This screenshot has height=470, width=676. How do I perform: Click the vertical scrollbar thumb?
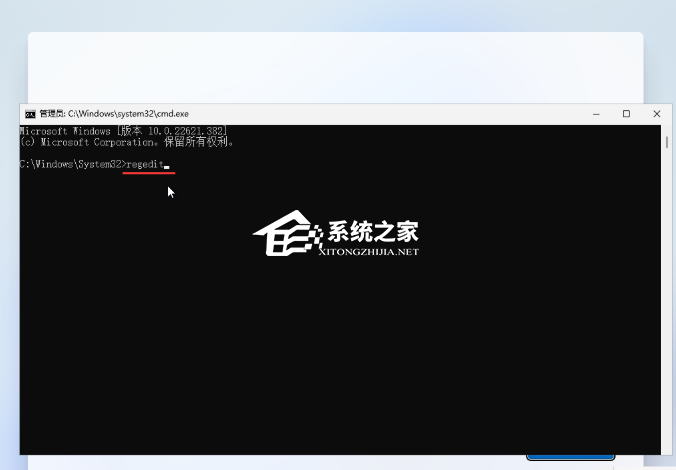pyautogui.click(x=667, y=144)
